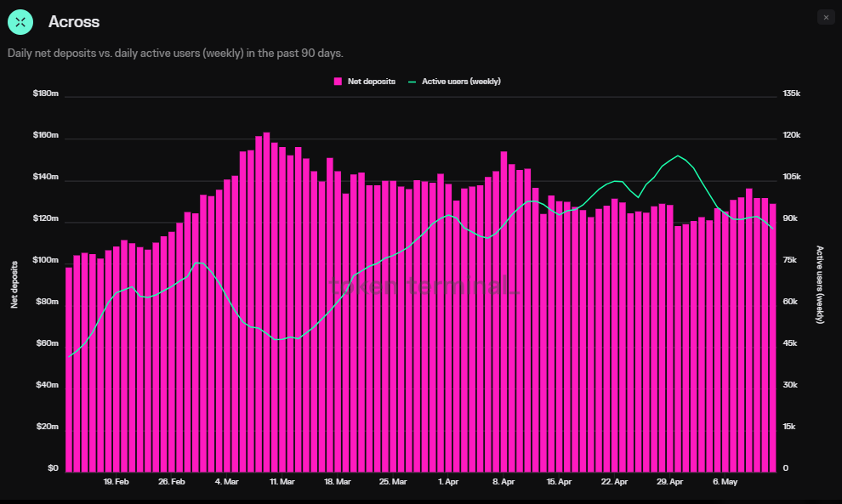The height and width of the screenshot is (504, 842).
Task: Click the 18. Mar date label
Action: pyautogui.click(x=338, y=482)
